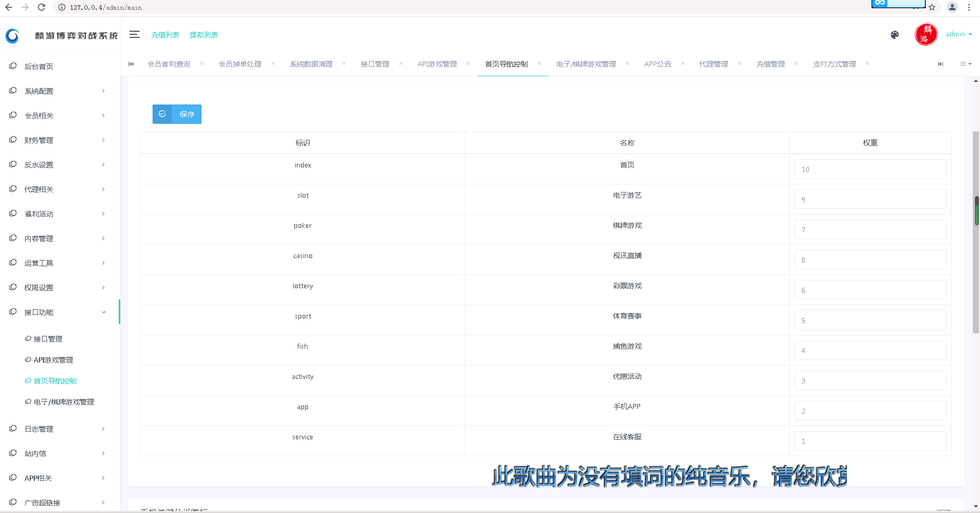Image resolution: width=980 pixels, height=513 pixels.
Task: Close the 接口管理 tab
Action: click(401, 63)
